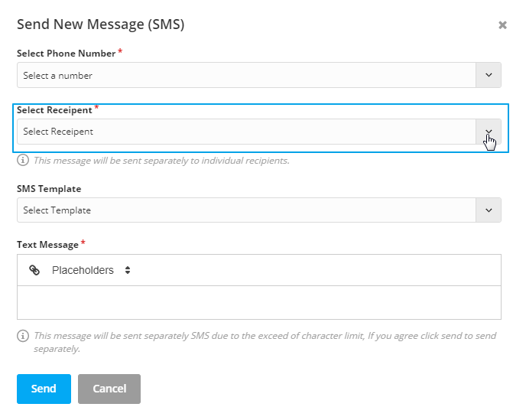
Task: Open the 'Select a number' combo box
Action: coord(258,75)
